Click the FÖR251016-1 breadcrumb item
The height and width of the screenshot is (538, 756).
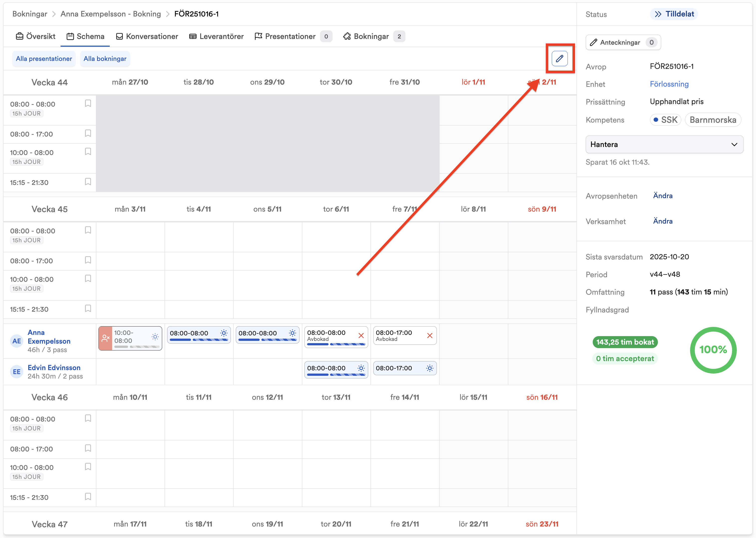tap(196, 14)
